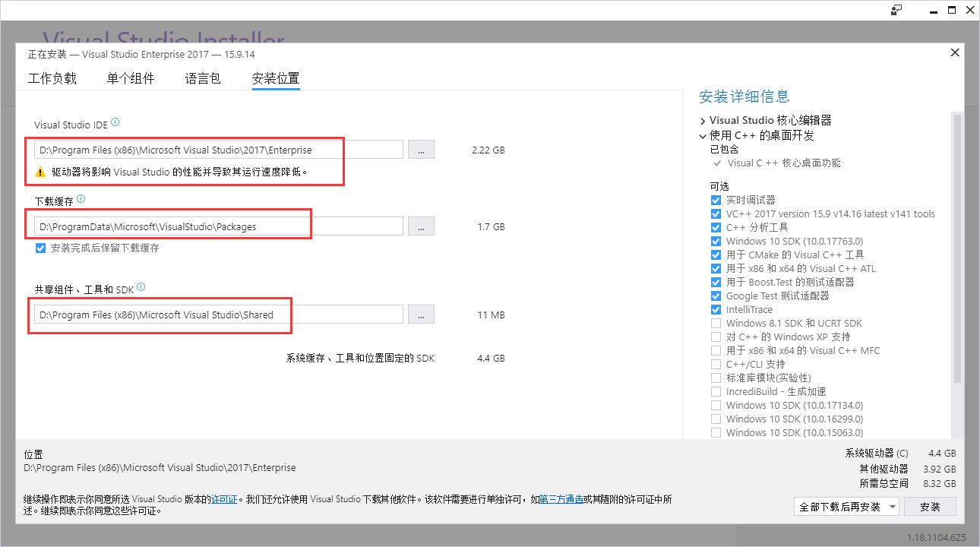980x547 pixels.
Task: Enable Windows 8.1 SDK 和 UCRT SDK
Action: pyautogui.click(x=716, y=324)
